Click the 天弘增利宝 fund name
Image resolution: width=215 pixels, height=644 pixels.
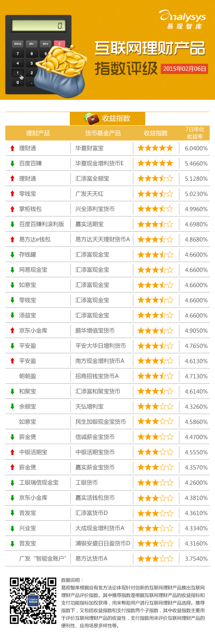click(89, 407)
